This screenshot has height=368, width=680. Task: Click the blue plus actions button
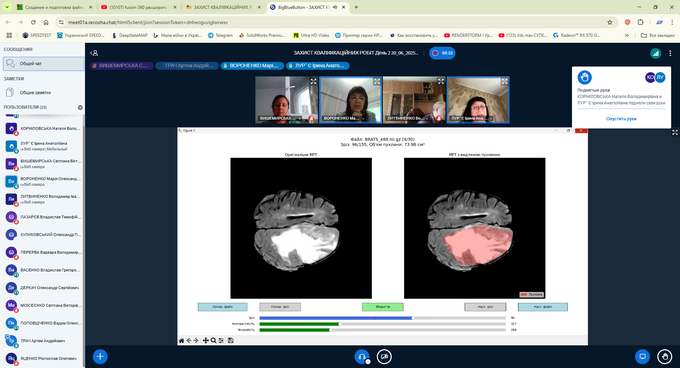tap(100, 356)
